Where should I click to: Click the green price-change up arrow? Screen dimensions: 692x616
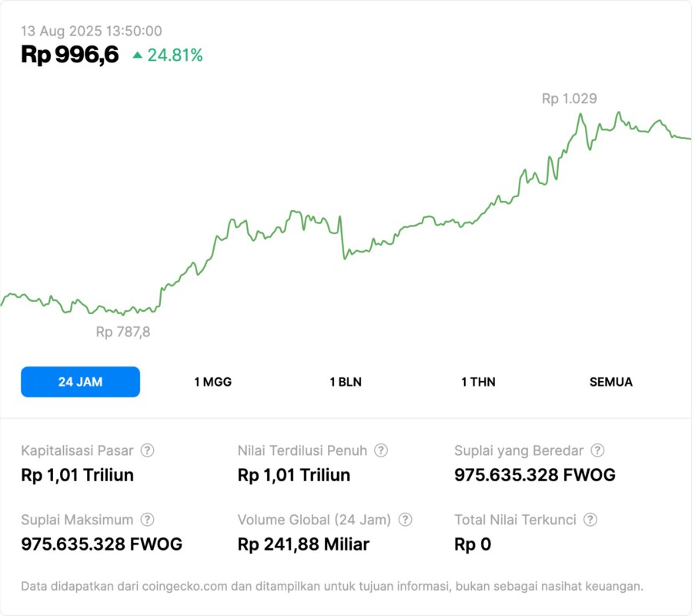tap(138, 55)
